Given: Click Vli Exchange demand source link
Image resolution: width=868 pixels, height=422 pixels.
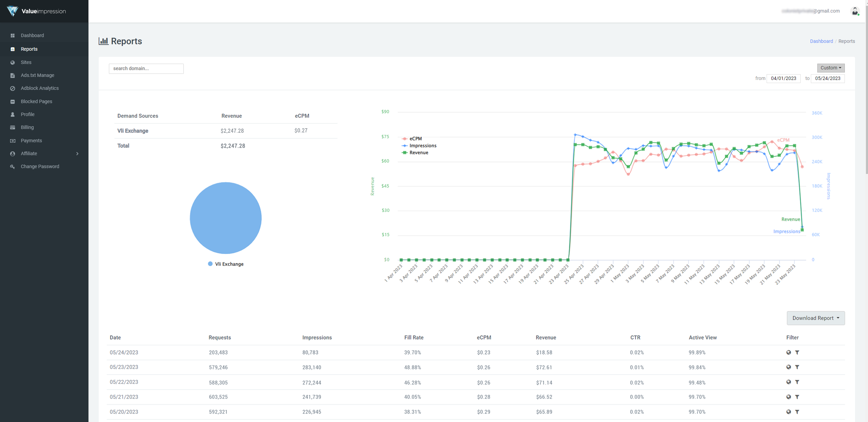Looking at the screenshot, I should [x=133, y=131].
